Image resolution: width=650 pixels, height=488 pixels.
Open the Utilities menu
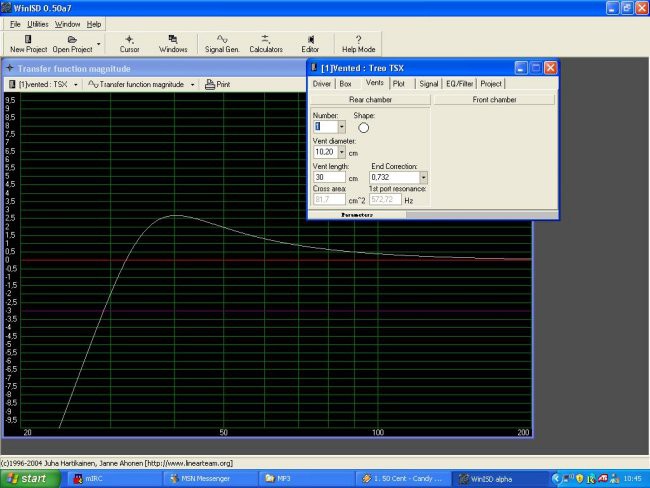38,24
